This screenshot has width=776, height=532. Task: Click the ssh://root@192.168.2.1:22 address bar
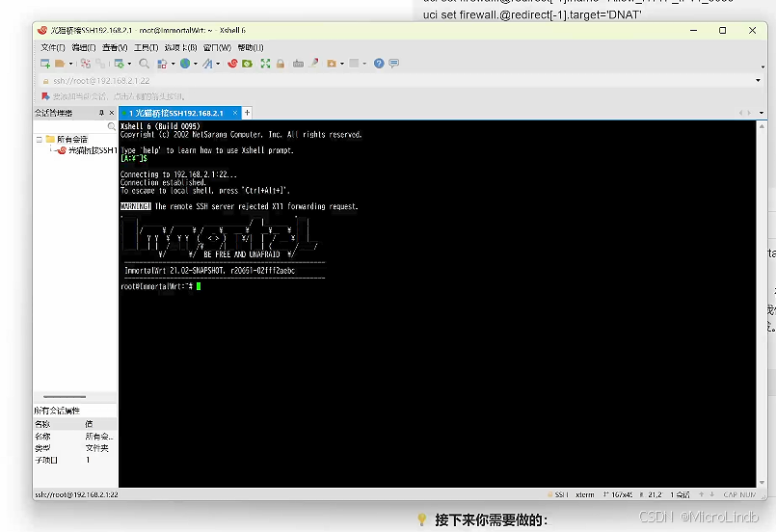point(396,81)
